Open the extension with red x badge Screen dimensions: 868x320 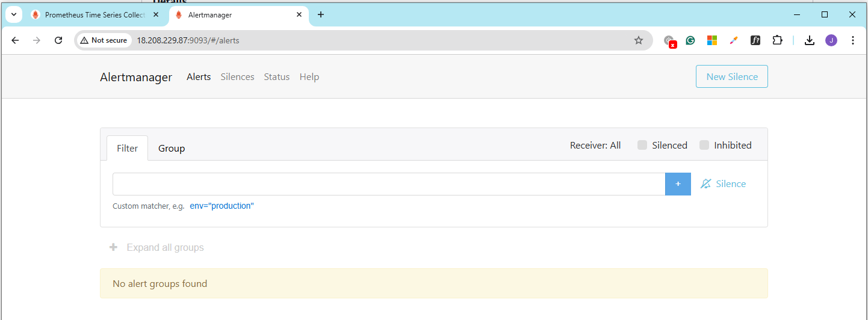[x=669, y=41]
